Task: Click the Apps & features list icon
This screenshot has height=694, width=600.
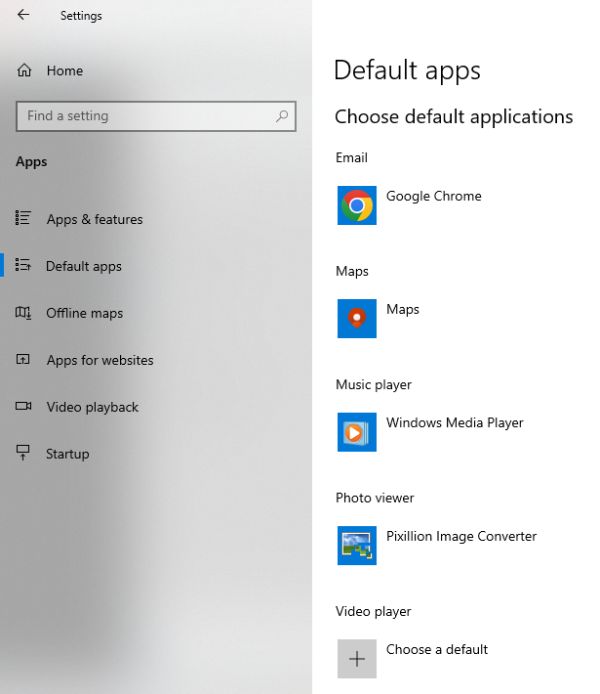Action: [x=24, y=219]
